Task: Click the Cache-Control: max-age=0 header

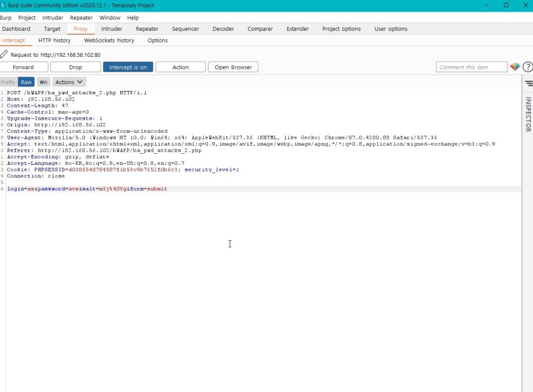Action: [x=47, y=112]
